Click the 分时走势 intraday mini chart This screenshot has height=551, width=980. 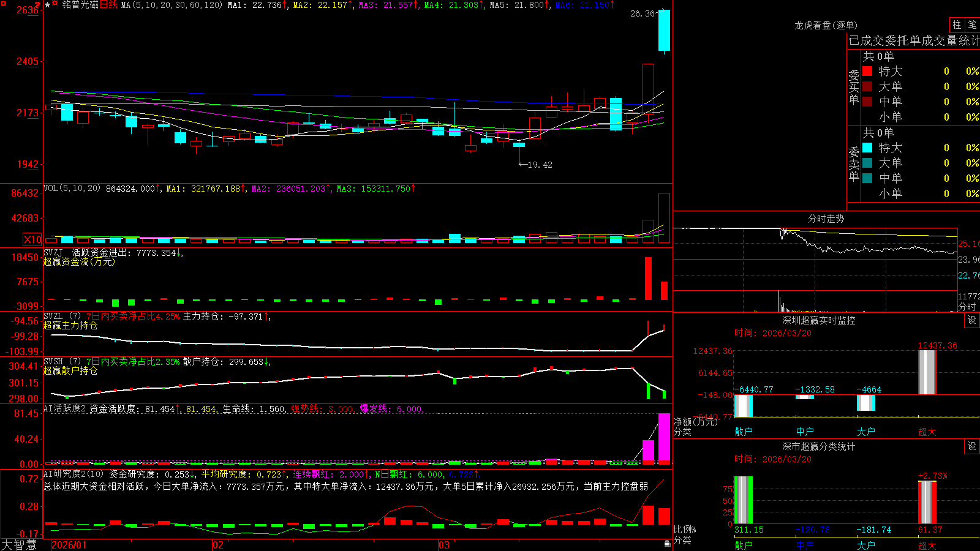coord(815,269)
